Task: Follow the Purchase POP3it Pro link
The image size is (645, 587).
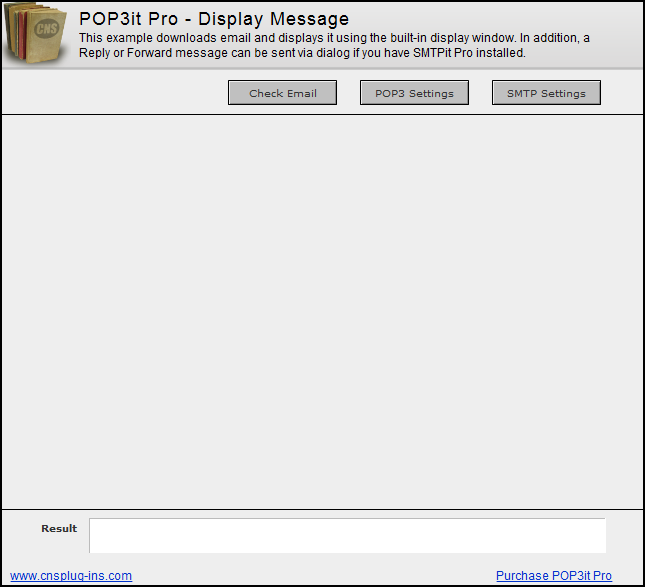Action: [554, 575]
